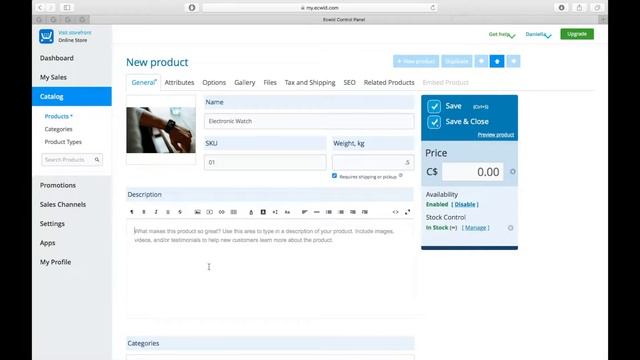This screenshot has width=640, height=360.
Task: Open Sales Channels in sidebar
Action: [63, 204]
